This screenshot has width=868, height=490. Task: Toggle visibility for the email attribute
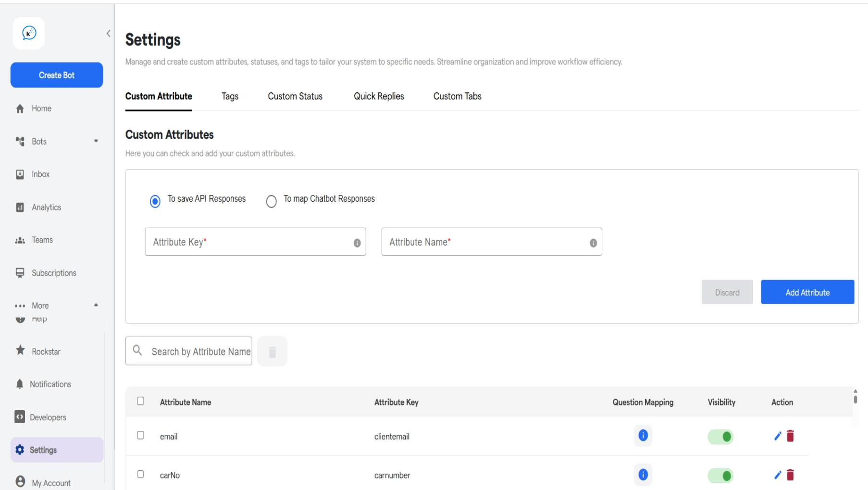(x=720, y=436)
